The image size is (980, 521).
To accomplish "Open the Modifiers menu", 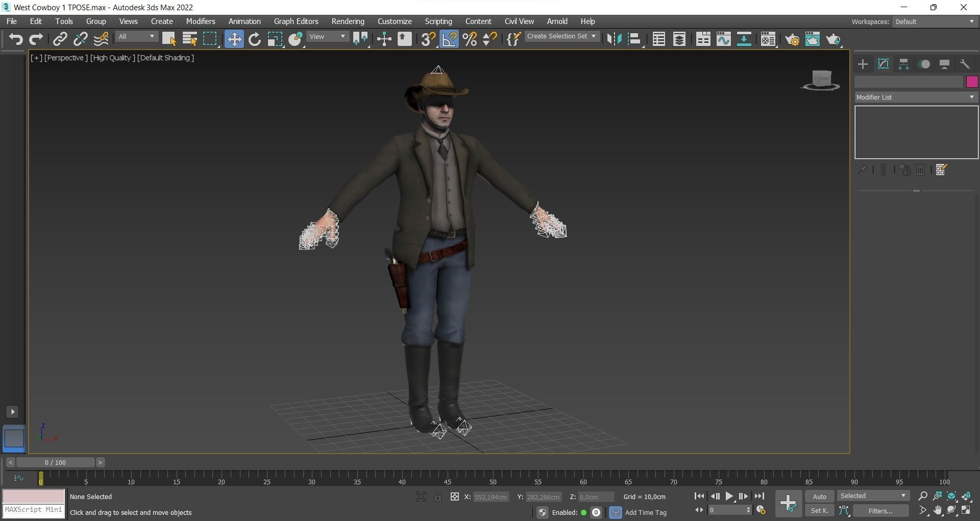I will [201, 21].
